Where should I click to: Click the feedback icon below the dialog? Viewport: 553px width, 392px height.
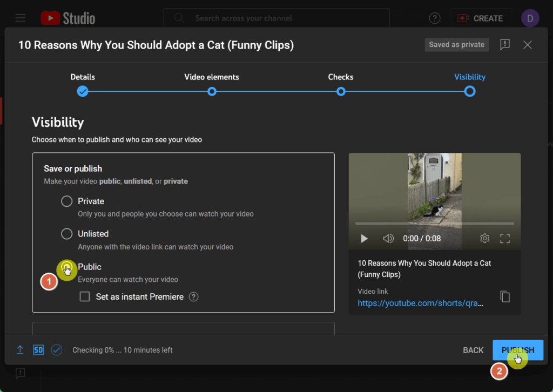click(x=20, y=373)
